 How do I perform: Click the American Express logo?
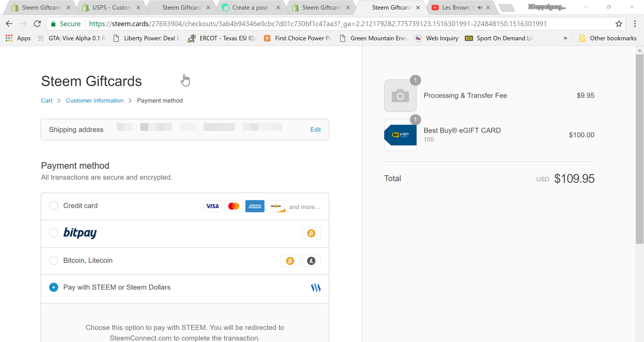tap(255, 206)
